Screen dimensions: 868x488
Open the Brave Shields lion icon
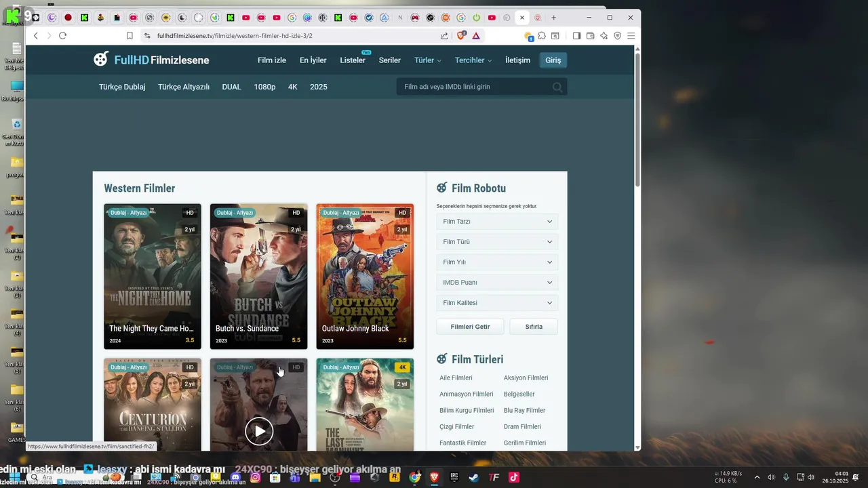pyautogui.click(x=462, y=36)
